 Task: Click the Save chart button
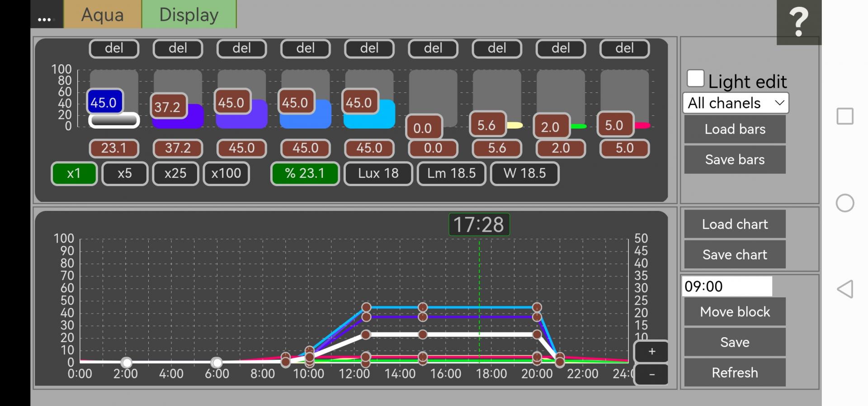coord(735,255)
